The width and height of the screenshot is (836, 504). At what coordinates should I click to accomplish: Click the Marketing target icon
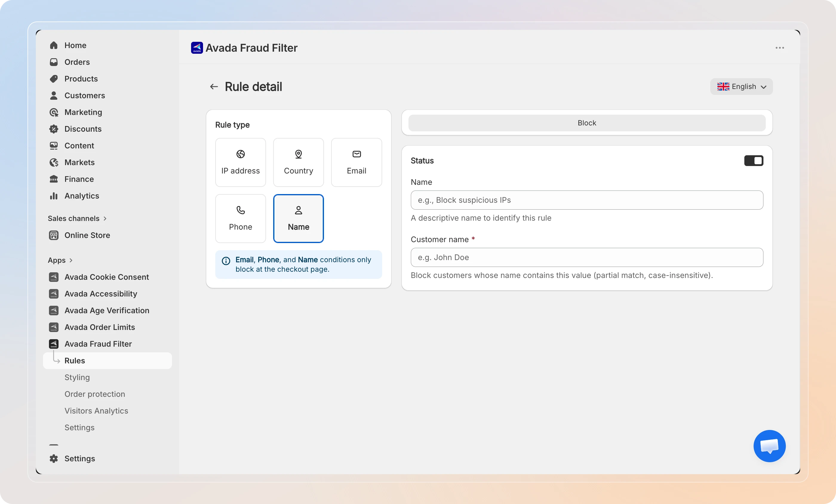[x=54, y=112]
